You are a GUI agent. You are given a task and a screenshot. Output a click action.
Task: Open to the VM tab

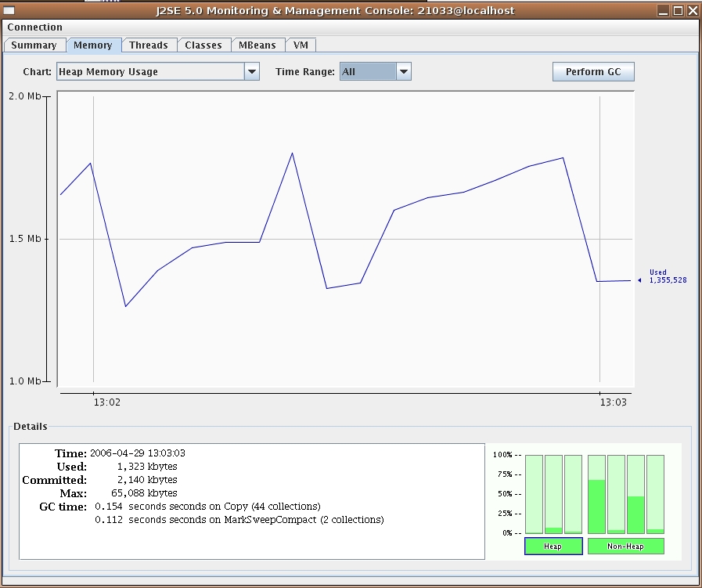(301, 45)
